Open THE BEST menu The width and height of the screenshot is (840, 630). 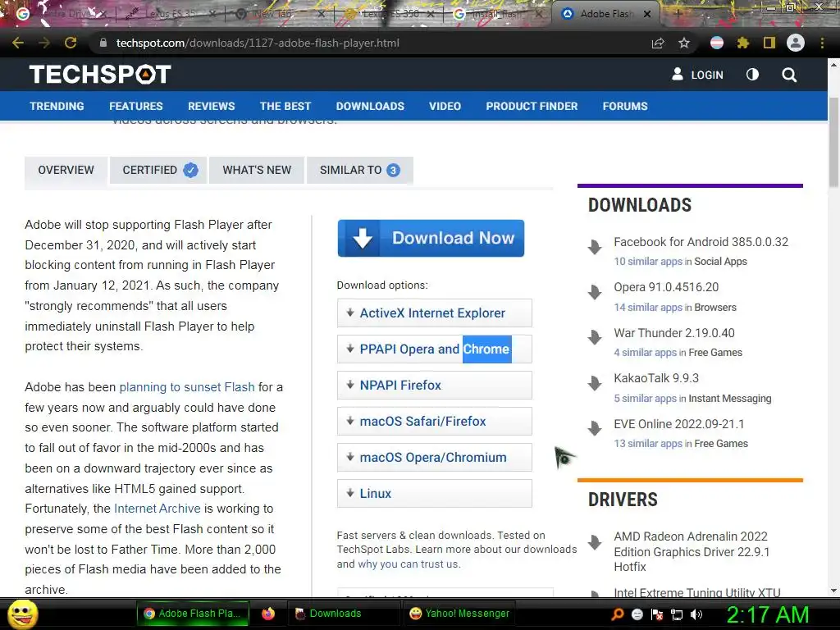click(285, 106)
